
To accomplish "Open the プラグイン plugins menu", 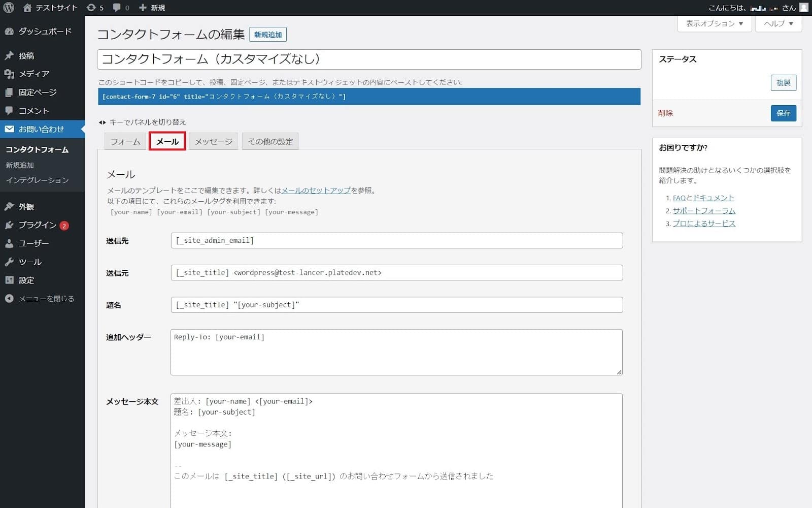I will (x=37, y=225).
